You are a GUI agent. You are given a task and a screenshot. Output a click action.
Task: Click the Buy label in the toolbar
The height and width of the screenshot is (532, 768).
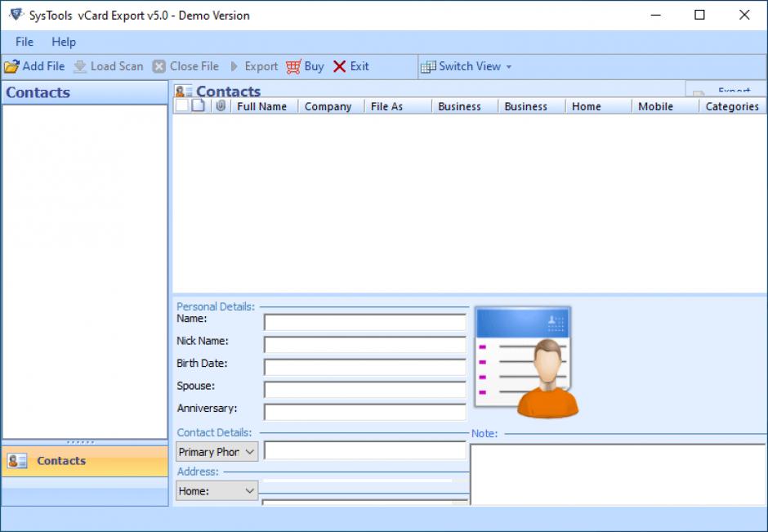pyautogui.click(x=314, y=66)
